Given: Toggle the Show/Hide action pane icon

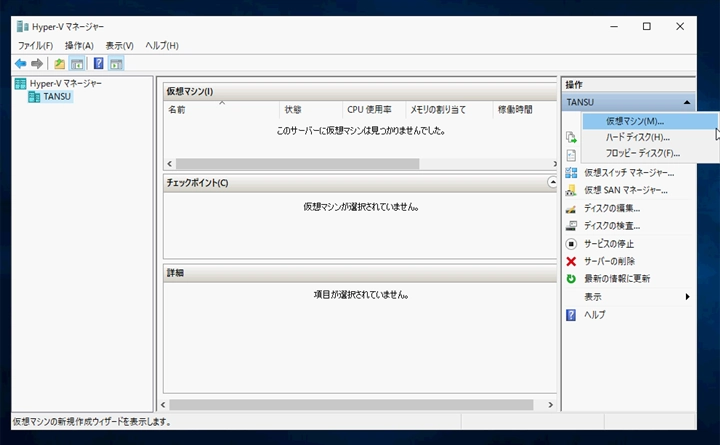Looking at the screenshot, I should [x=116, y=63].
